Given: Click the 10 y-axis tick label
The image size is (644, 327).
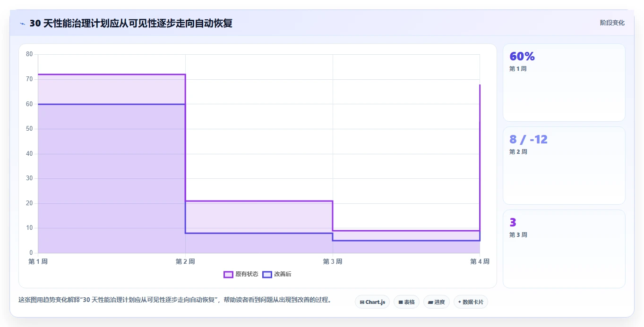Looking at the screenshot, I should (x=29, y=228).
